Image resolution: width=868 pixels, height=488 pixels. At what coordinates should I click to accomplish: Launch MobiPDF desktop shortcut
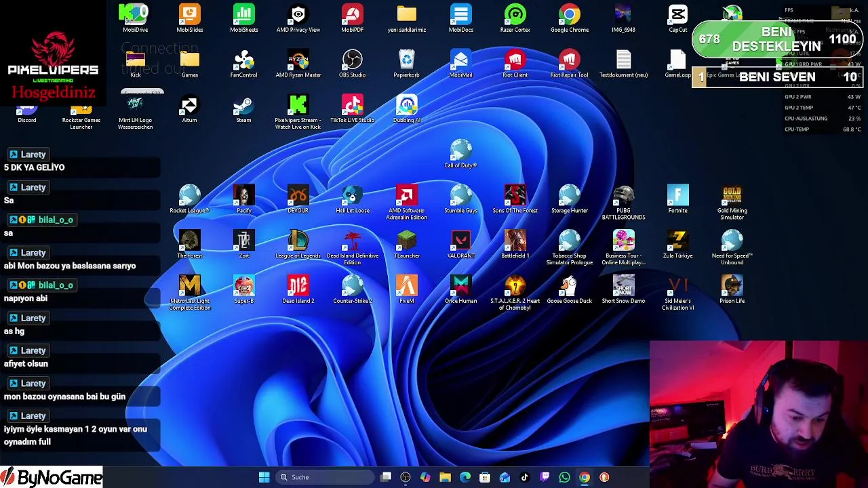tap(352, 18)
